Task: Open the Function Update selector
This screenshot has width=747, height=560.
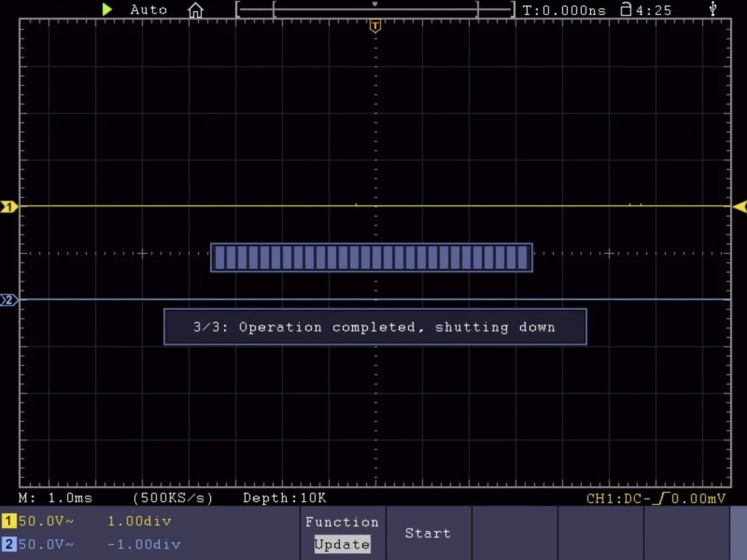Action: click(x=342, y=533)
